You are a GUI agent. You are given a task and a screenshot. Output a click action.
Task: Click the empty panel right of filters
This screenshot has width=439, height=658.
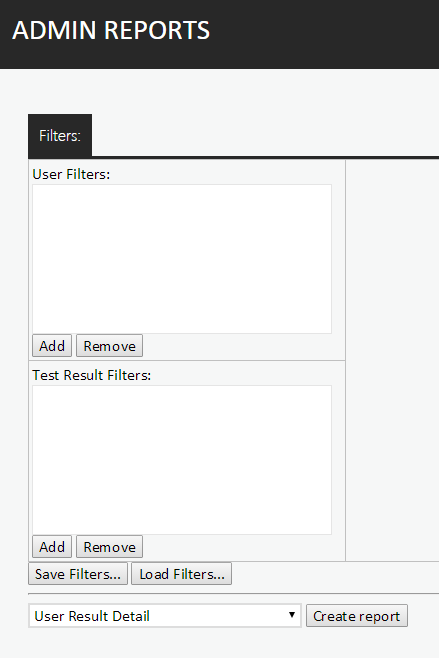pyautogui.click(x=392, y=360)
